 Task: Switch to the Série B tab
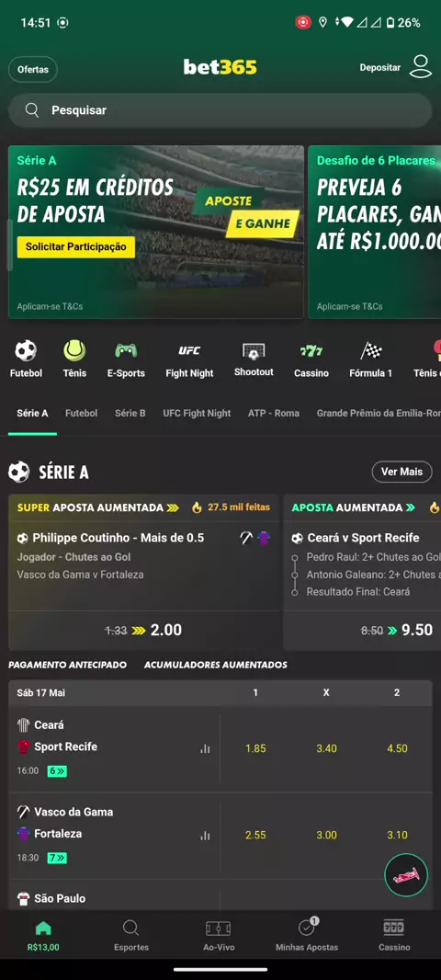click(130, 413)
